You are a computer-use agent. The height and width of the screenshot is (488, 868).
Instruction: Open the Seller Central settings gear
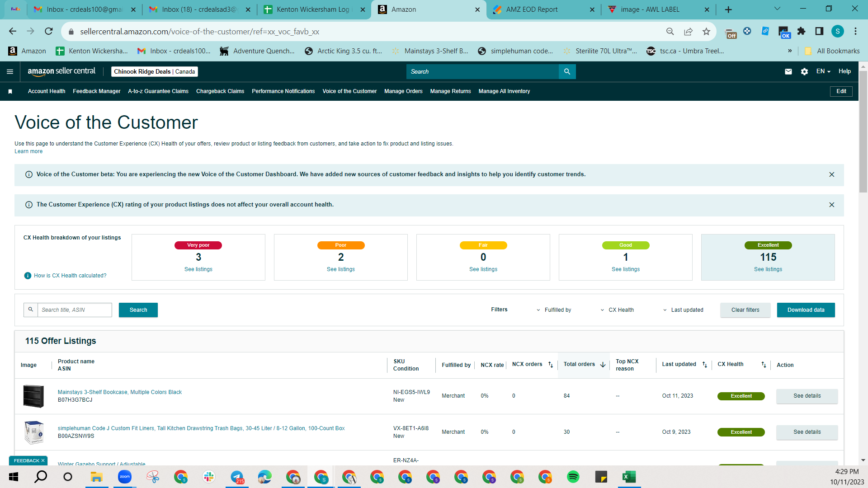coord(804,71)
